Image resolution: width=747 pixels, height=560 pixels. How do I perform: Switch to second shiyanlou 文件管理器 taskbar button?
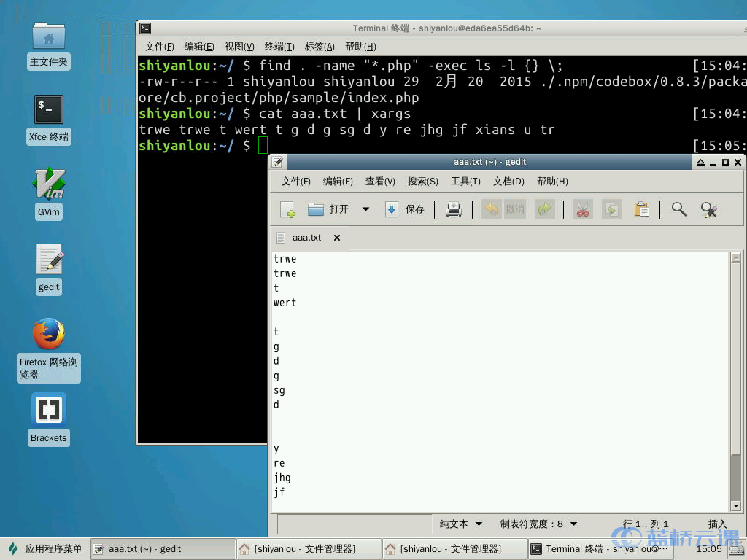[455, 549]
